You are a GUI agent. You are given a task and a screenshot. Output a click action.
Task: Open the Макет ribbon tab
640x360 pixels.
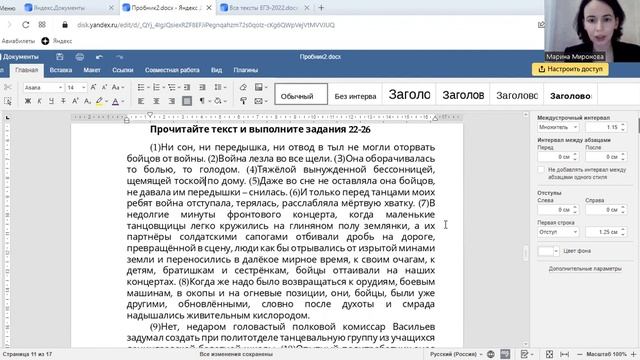click(92, 70)
